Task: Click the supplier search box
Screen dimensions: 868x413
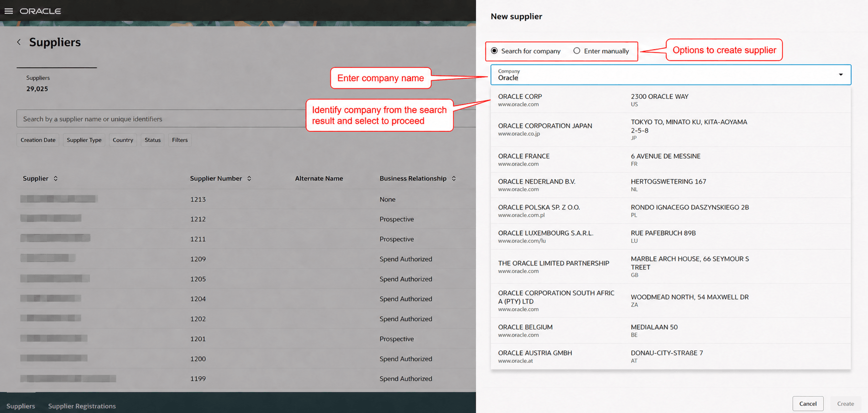Action: tap(246, 118)
